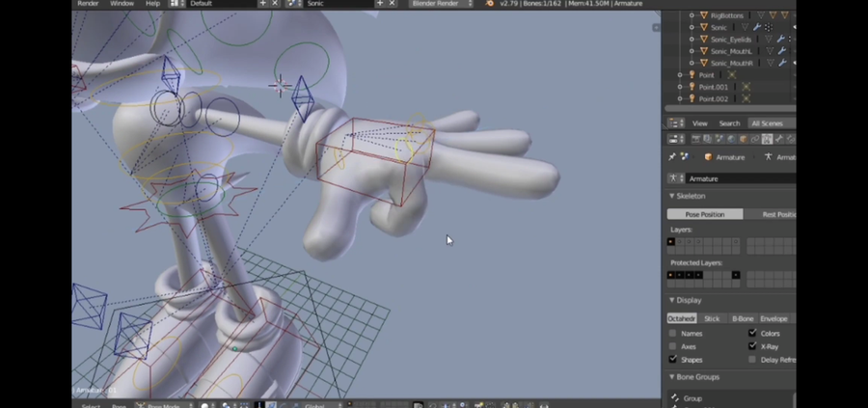Screen dimensions: 868x408
Task: Switch to the Scene properties tab
Action: 719,140
